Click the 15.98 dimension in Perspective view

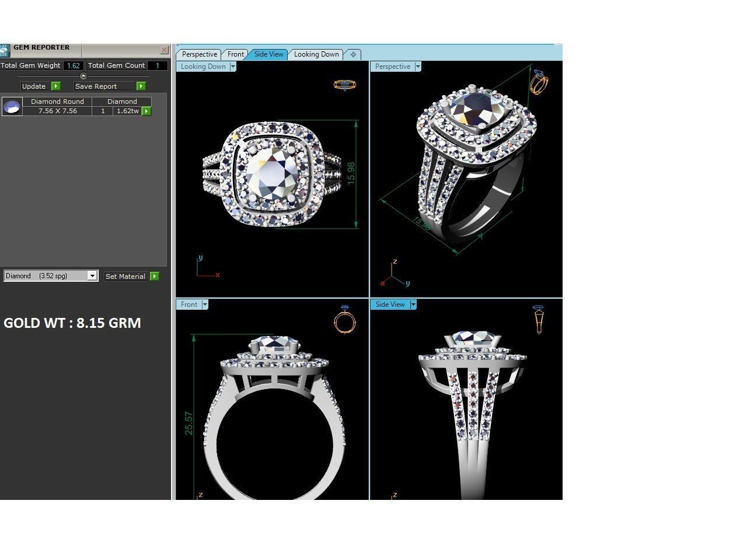(423, 224)
